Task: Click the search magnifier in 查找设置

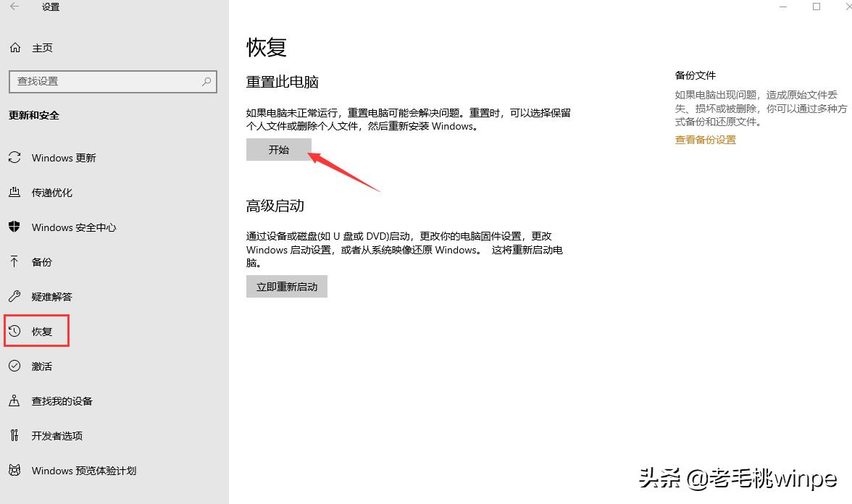Action: (x=207, y=81)
